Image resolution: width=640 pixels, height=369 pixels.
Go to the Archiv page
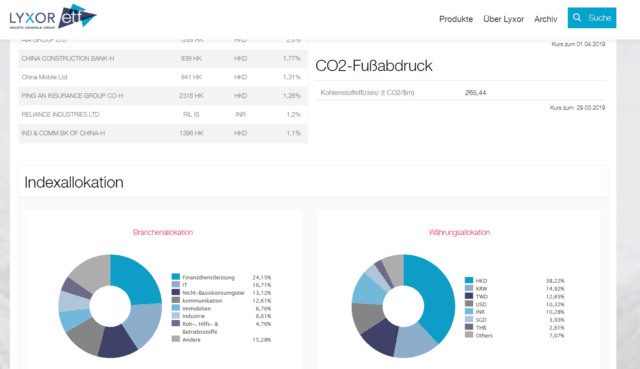coord(545,19)
